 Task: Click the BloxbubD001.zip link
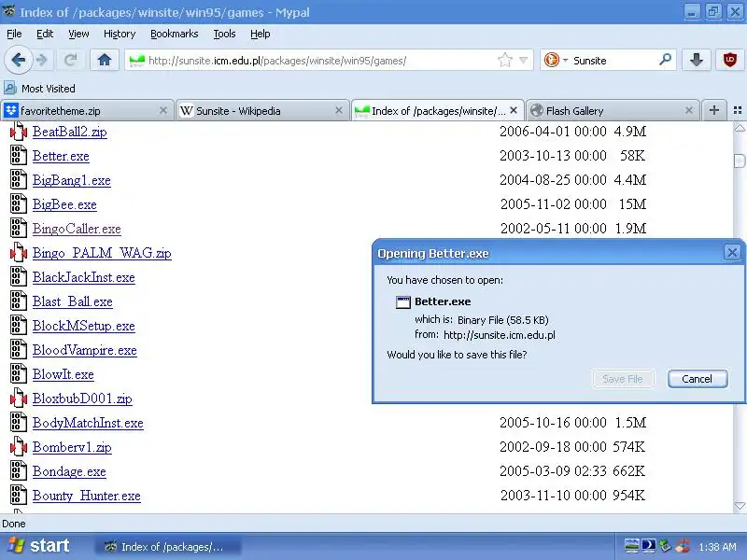82,399
